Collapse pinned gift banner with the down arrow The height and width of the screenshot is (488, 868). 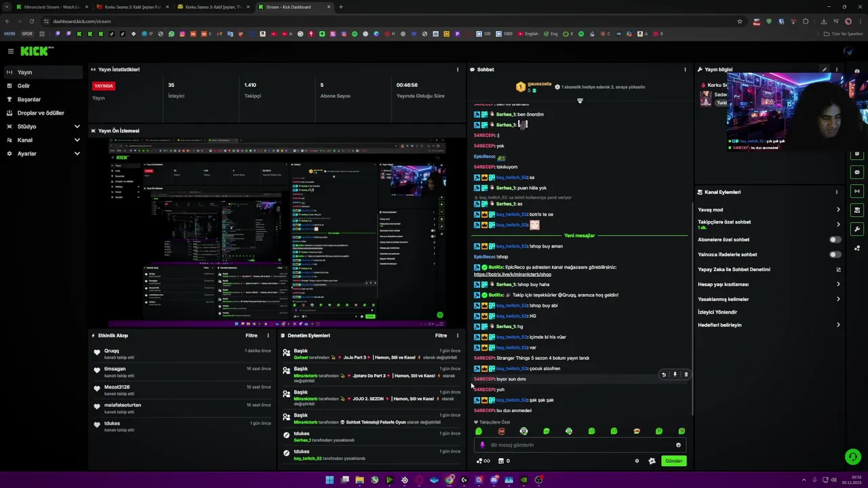point(580,100)
